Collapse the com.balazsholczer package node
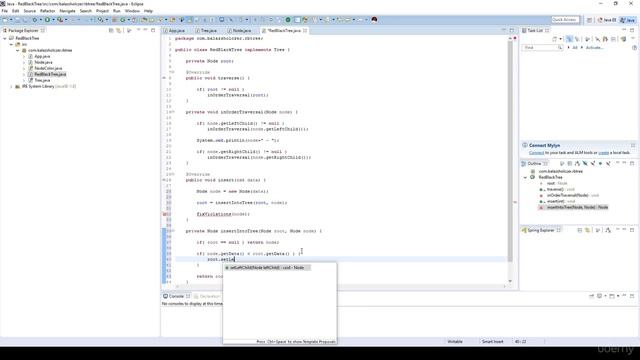Screen dimensions: 640x360 click(18, 50)
